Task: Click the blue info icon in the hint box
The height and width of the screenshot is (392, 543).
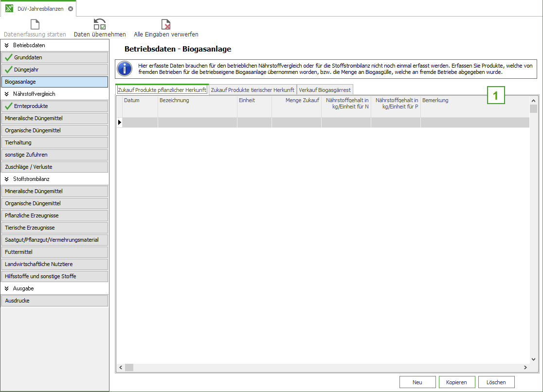Action: (125, 69)
